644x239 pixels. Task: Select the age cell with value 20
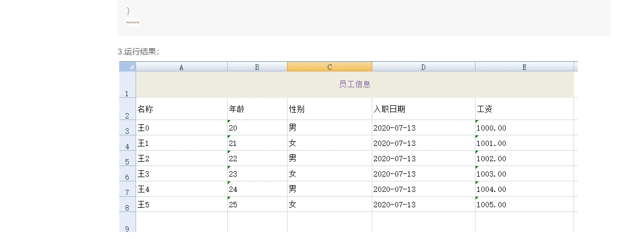click(257, 128)
